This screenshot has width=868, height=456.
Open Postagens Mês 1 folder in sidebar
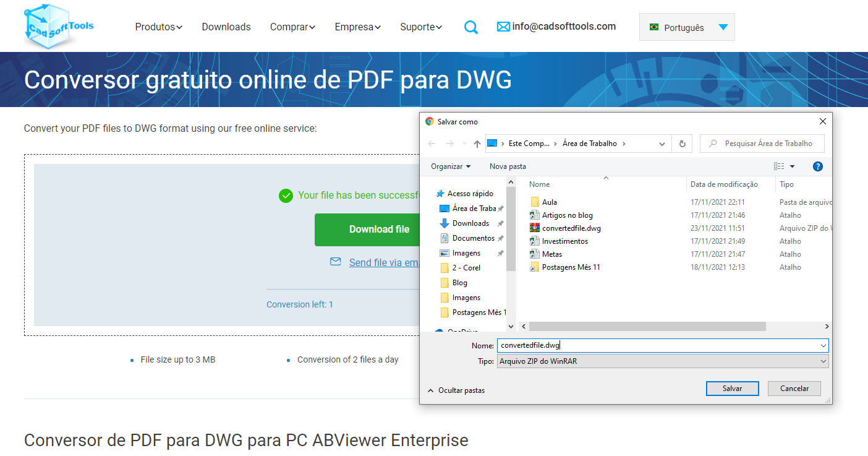click(x=473, y=312)
